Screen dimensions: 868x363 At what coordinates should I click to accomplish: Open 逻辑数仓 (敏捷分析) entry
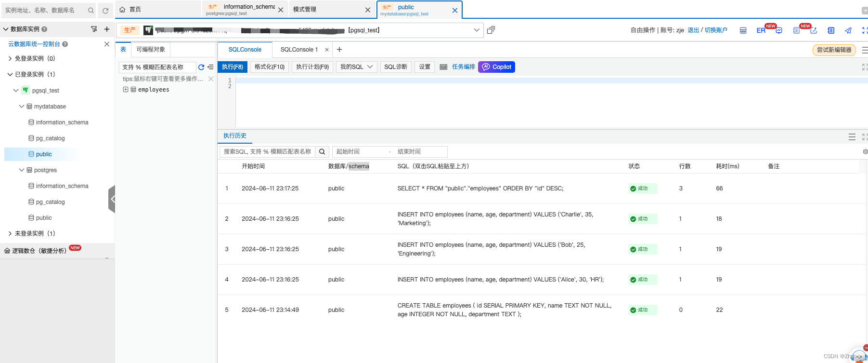pos(39,251)
